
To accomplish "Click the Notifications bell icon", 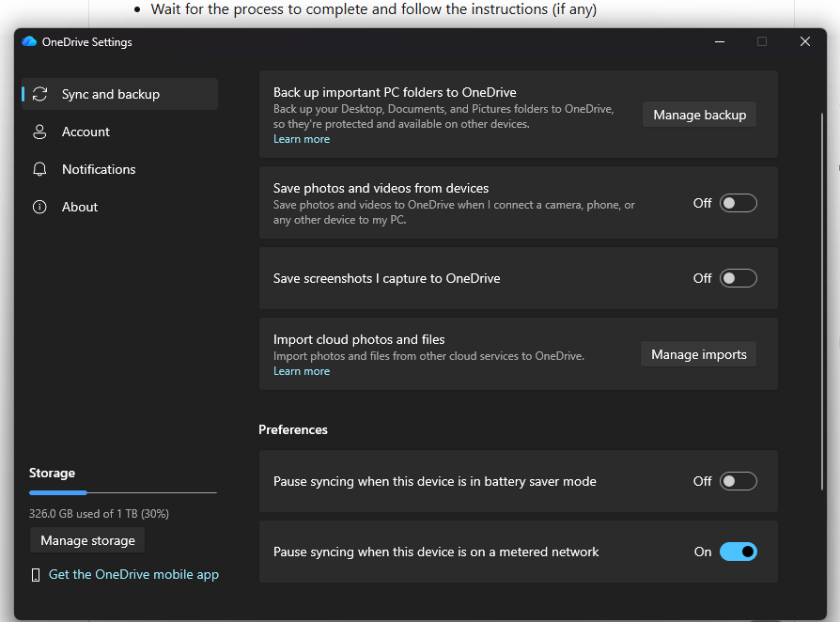I will (x=39, y=169).
